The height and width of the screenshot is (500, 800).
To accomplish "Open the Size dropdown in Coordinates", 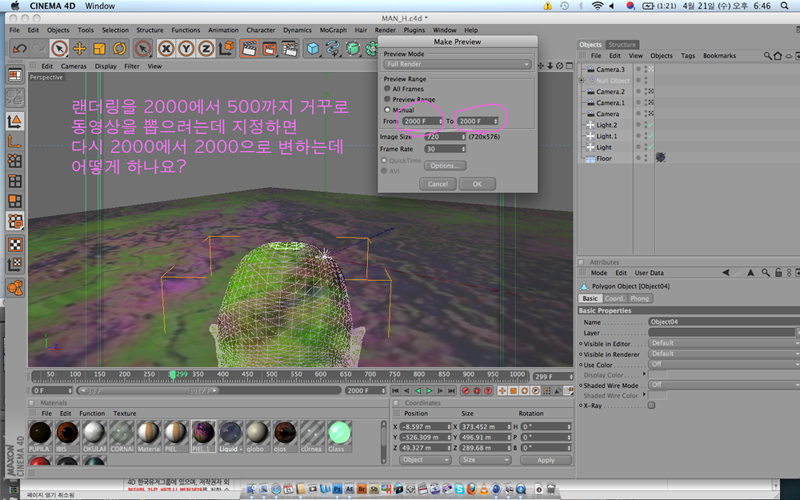I will click(x=484, y=460).
